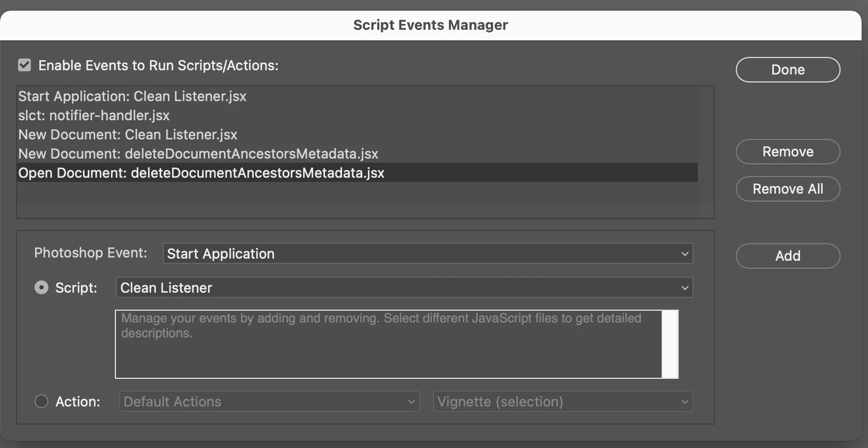Open the Clean Listener script dropdown

coord(404,288)
